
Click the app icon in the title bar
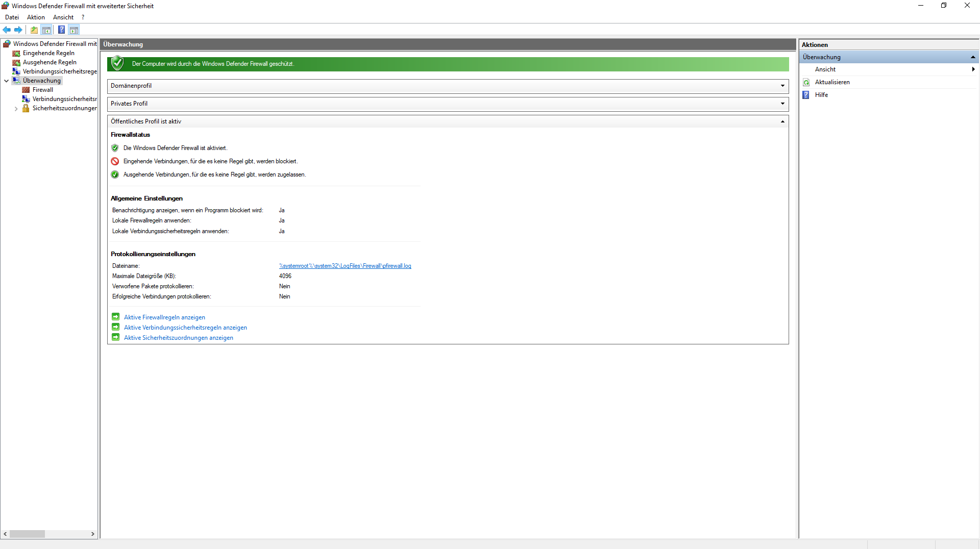(x=6, y=6)
